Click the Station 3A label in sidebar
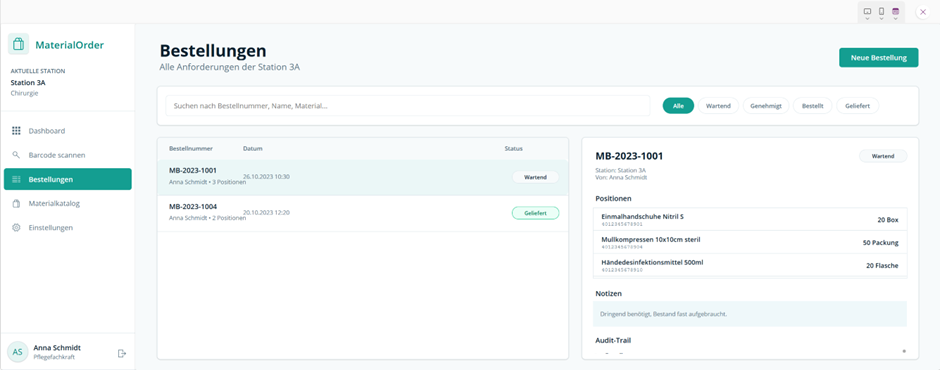Image resolution: width=940 pixels, height=370 pixels. pyautogui.click(x=28, y=83)
